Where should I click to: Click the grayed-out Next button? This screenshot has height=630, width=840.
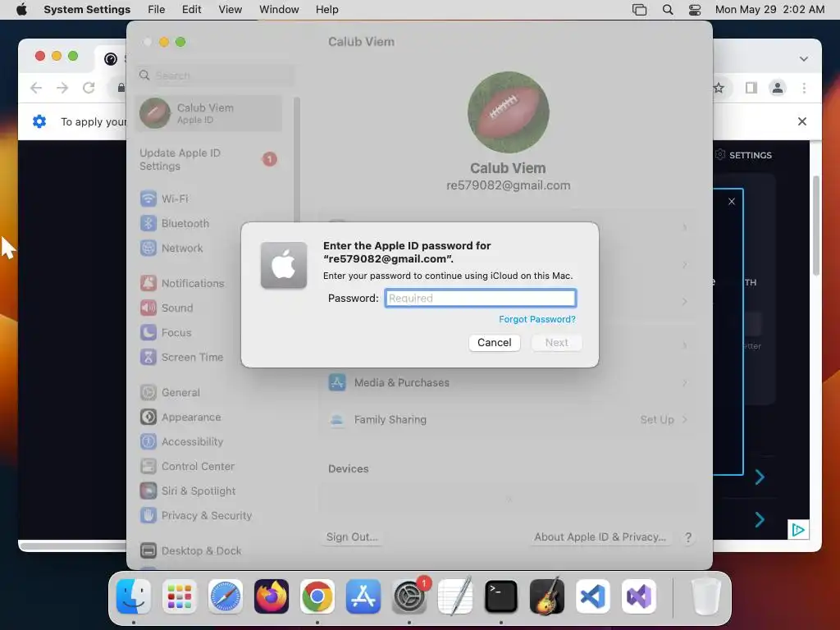(557, 342)
